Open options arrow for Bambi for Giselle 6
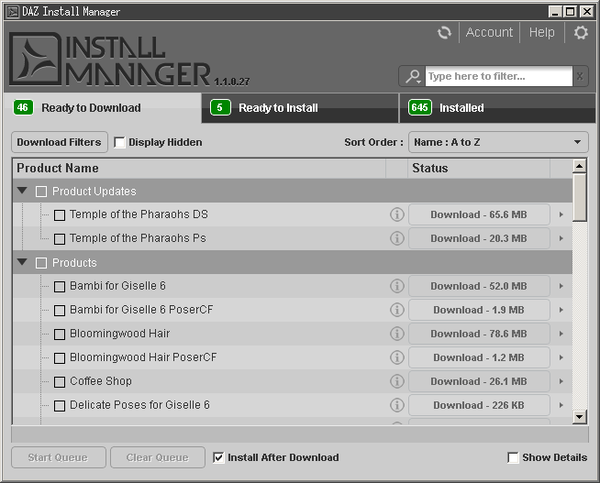This screenshot has width=600, height=483. pyautogui.click(x=561, y=286)
